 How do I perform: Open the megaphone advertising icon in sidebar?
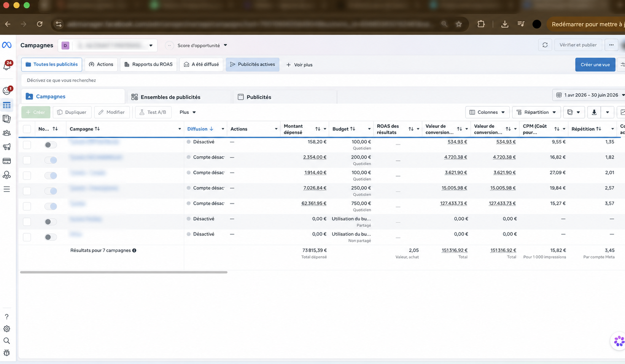(x=7, y=147)
